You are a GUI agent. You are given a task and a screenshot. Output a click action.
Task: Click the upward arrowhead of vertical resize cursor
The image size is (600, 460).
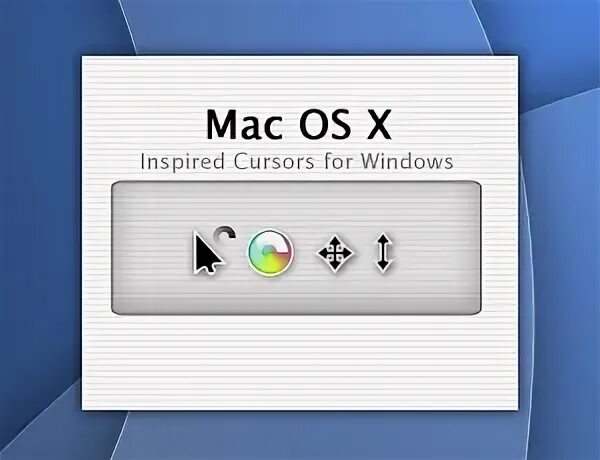click(383, 239)
